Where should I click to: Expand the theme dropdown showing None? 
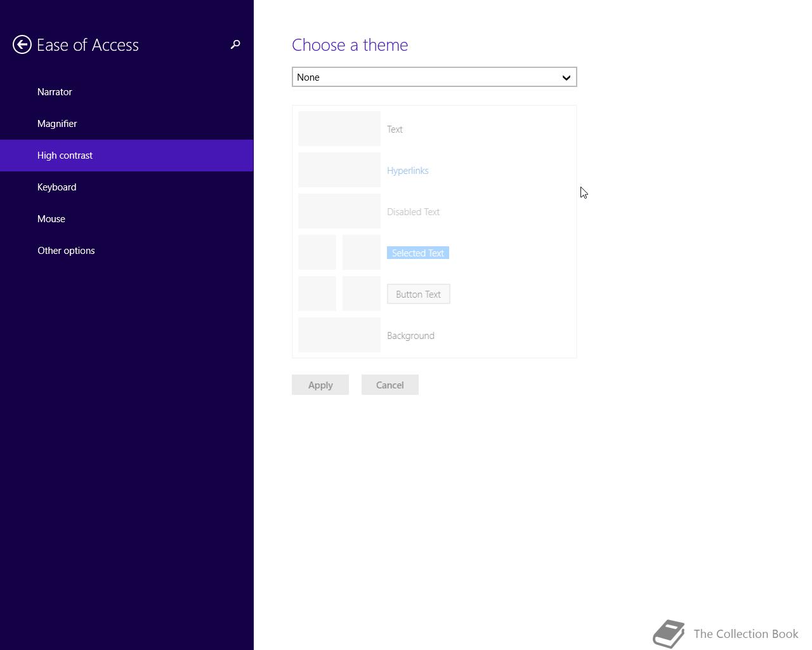[435, 77]
